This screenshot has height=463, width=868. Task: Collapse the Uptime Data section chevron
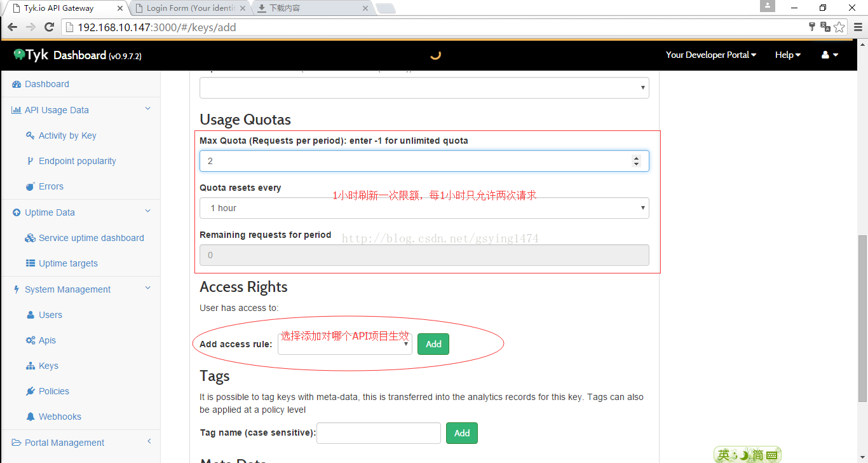tap(148, 212)
